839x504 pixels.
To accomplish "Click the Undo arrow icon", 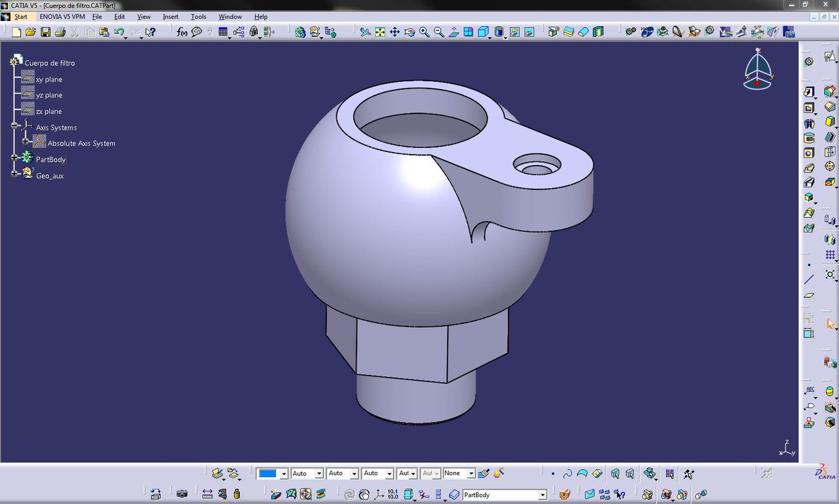I will coord(119,31).
